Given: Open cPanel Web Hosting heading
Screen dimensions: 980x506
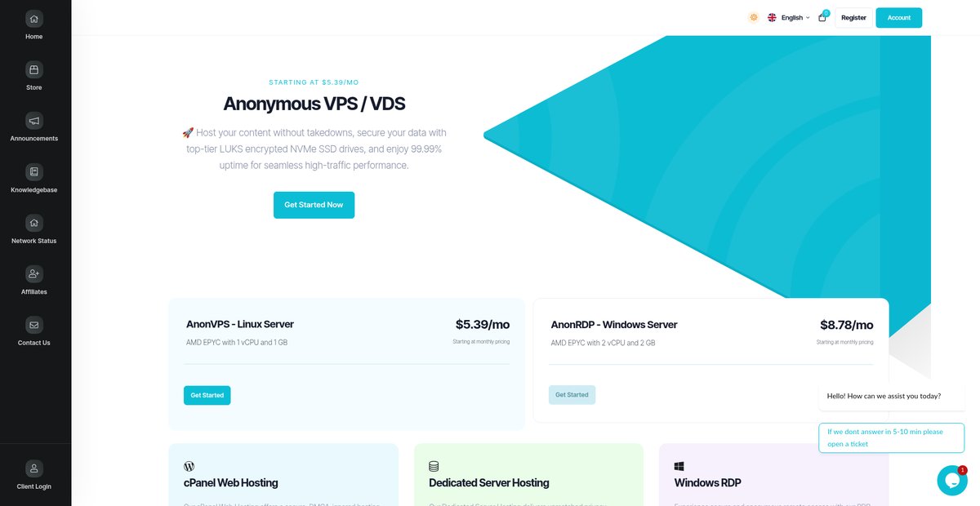Looking at the screenshot, I should click(x=231, y=483).
